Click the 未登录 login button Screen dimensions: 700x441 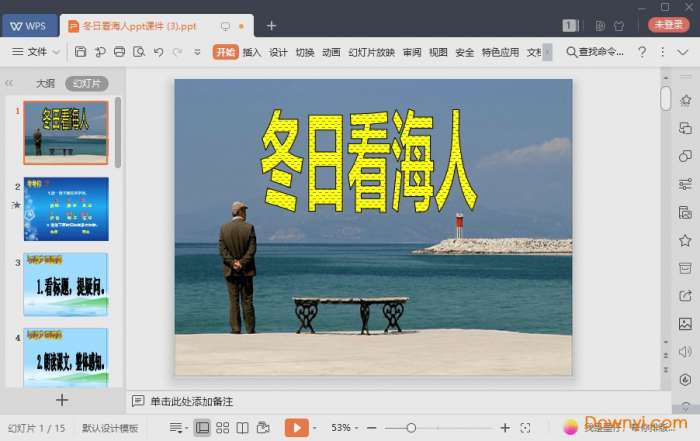point(668,25)
